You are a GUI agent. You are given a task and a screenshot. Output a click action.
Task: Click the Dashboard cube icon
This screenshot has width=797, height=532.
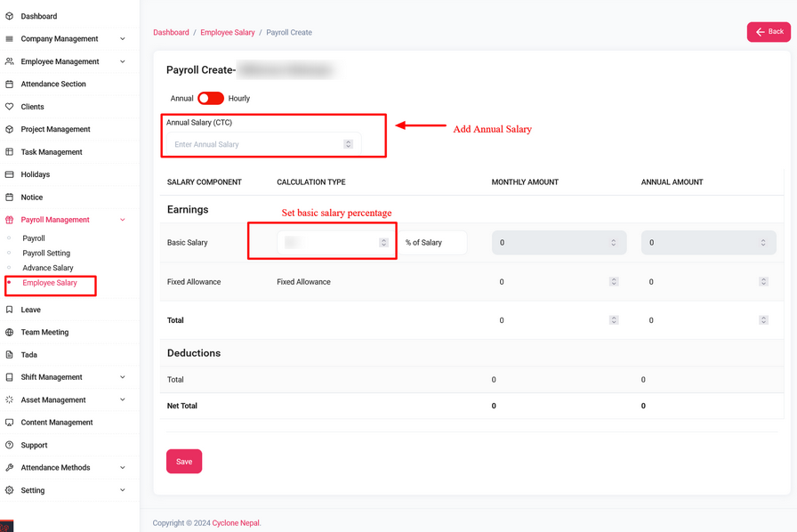[x=10, y=16]
